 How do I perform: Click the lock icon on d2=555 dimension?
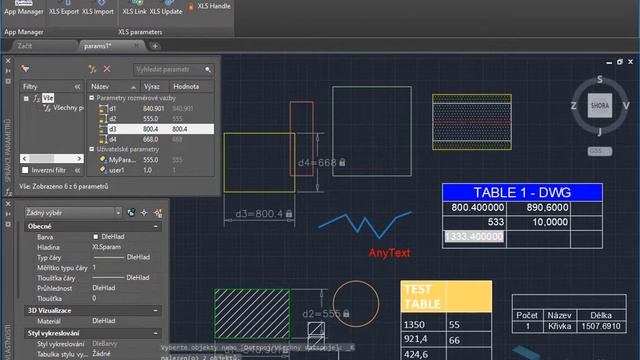pyautogui.click(x=346, y=313)
